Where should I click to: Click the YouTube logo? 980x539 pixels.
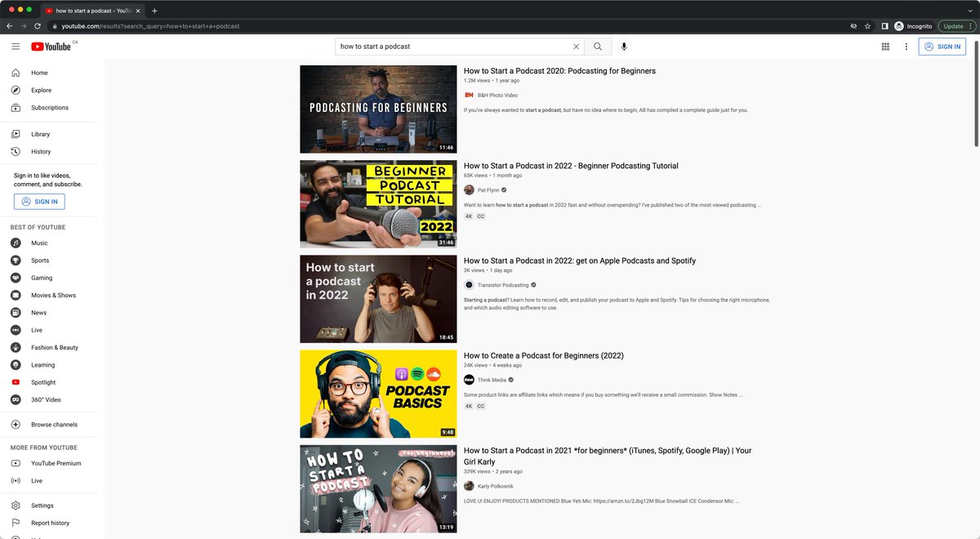point(51,47)
